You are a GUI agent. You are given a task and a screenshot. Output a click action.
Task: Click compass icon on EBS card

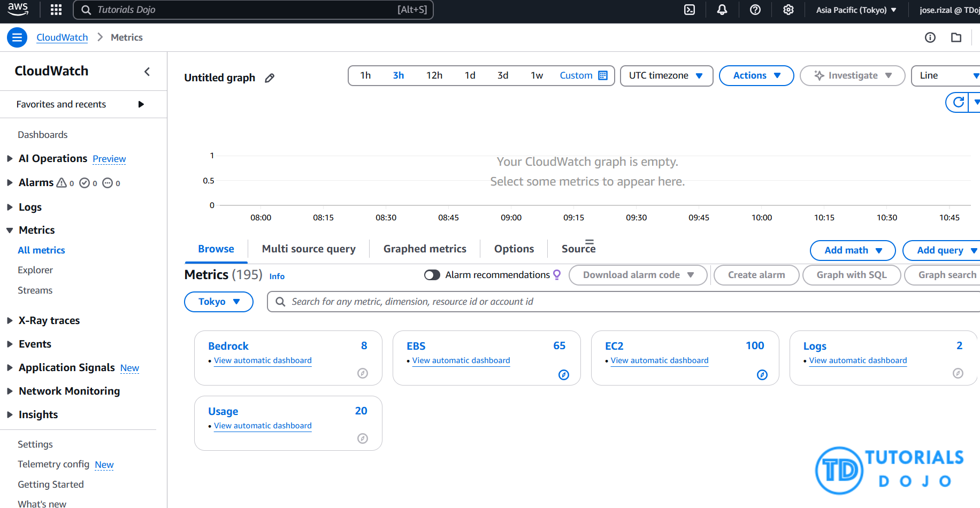tap(564, 375)
